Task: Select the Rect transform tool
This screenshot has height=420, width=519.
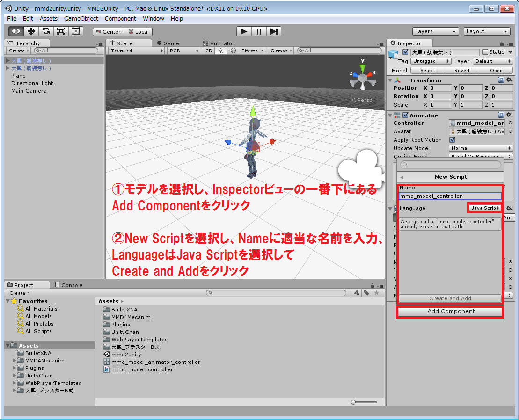Action: 76,31
